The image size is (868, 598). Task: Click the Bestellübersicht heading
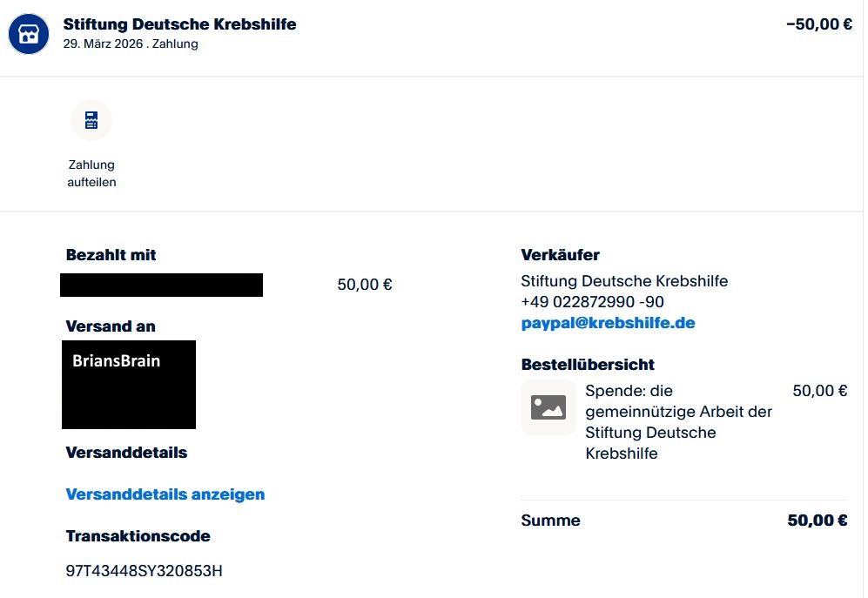click(588, 364)
